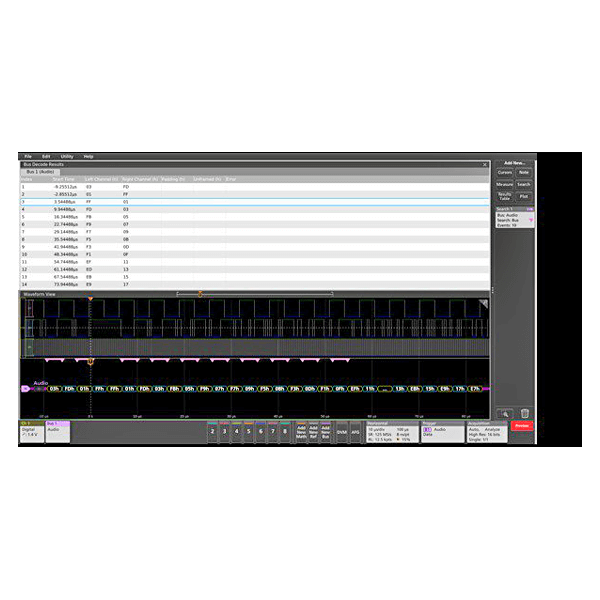This screenshot has width=600, height=600.
Task: Add a Results Table
Action: tap(505, 196)
